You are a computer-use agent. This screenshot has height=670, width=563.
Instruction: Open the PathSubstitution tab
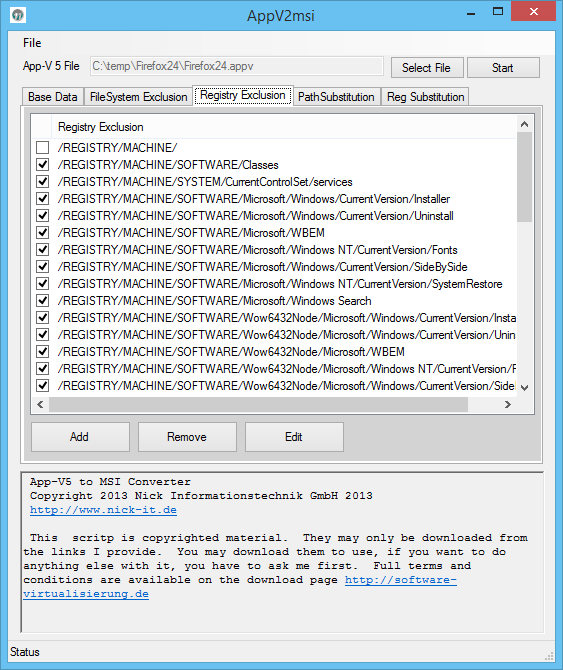point(336,97)
